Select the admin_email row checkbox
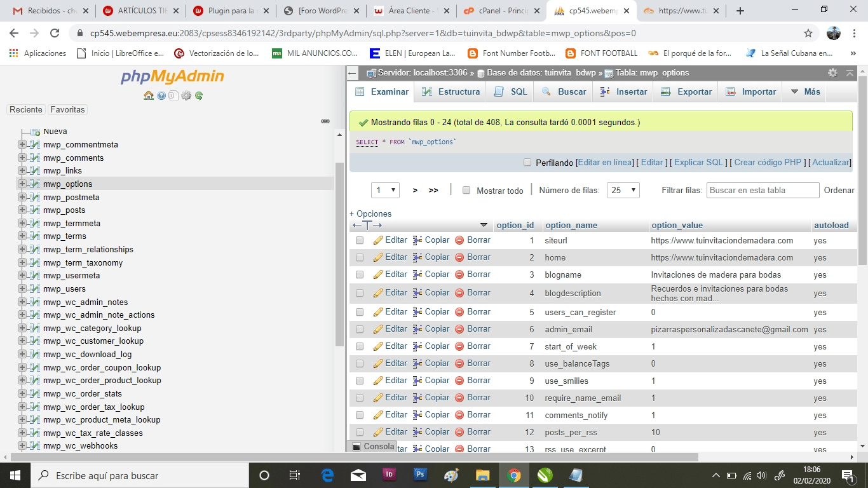The width and height of the screenshot is (868, 488). pos(360,330)
